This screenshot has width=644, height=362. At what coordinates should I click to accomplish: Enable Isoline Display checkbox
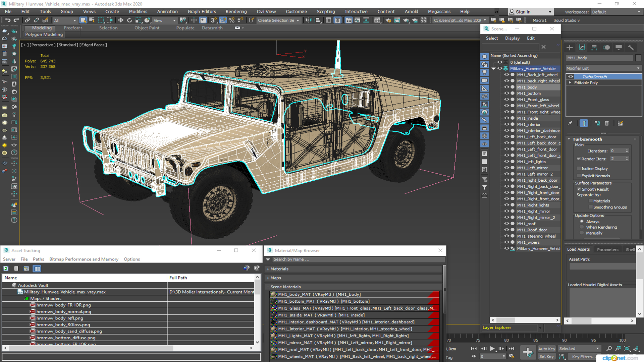579,169
